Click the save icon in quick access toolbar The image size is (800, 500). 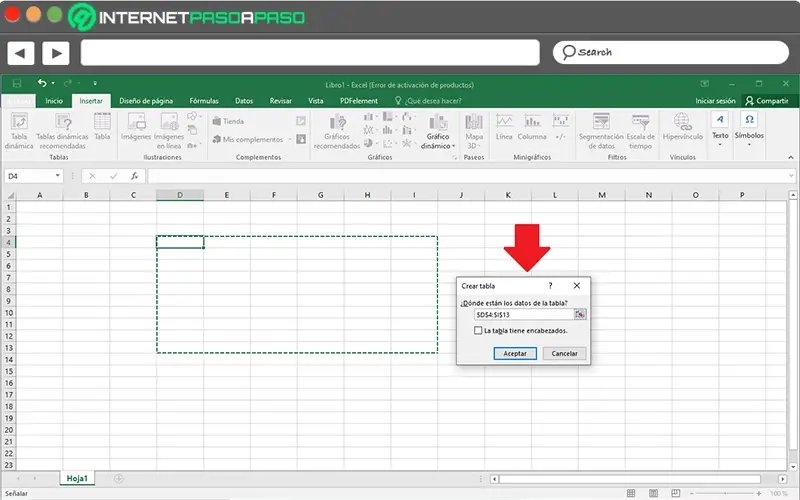[x=17, y=83]
